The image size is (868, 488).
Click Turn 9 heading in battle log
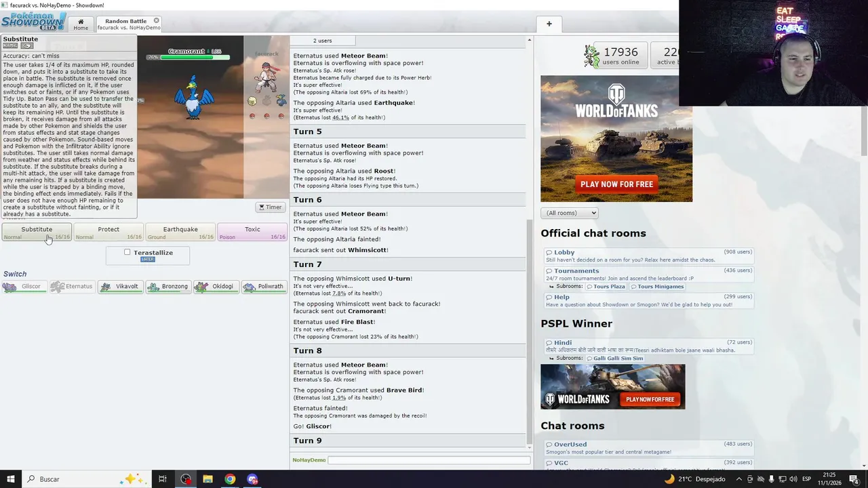(308, 441)
